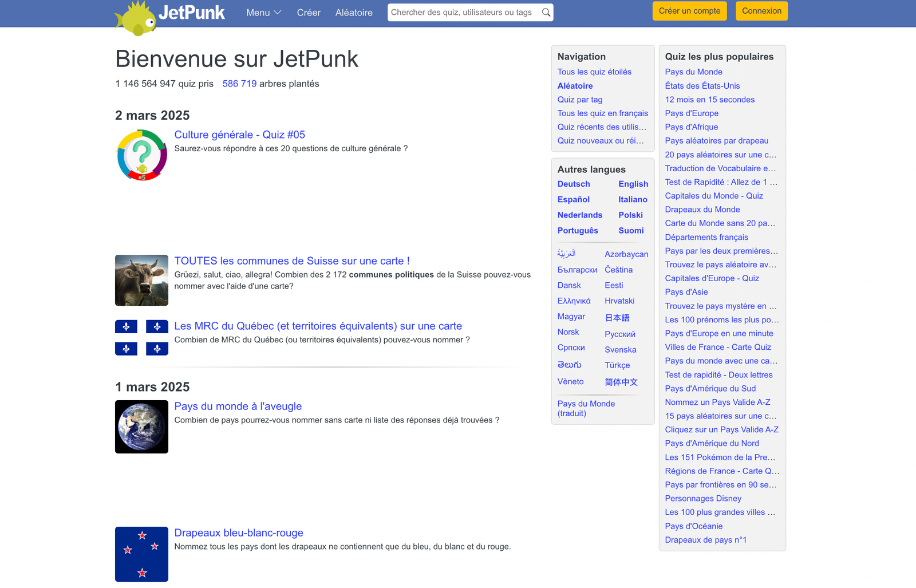Open Tous les quiz étoilés
The height and width of the screenshot is (588, 916).
click(x=594, y=72)
